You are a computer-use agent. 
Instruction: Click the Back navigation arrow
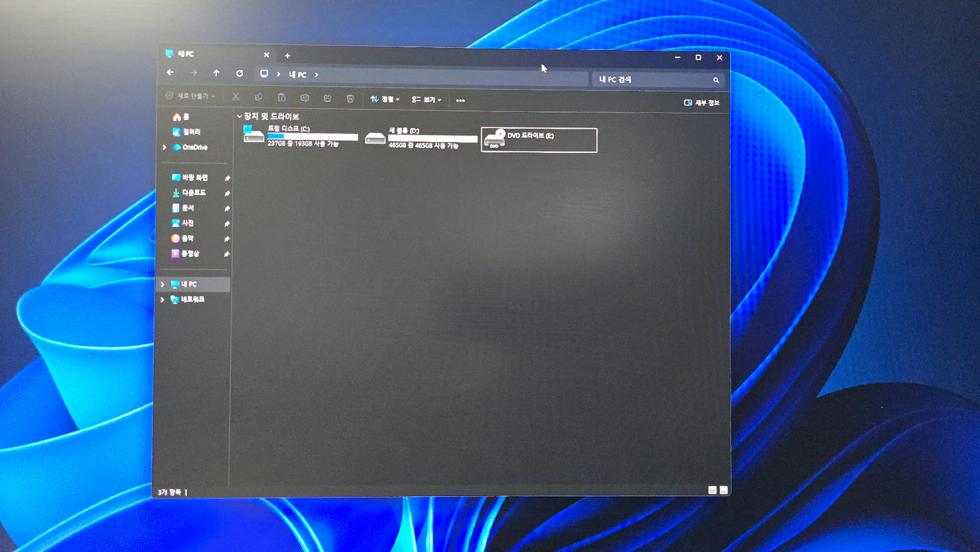click(171, 73)
